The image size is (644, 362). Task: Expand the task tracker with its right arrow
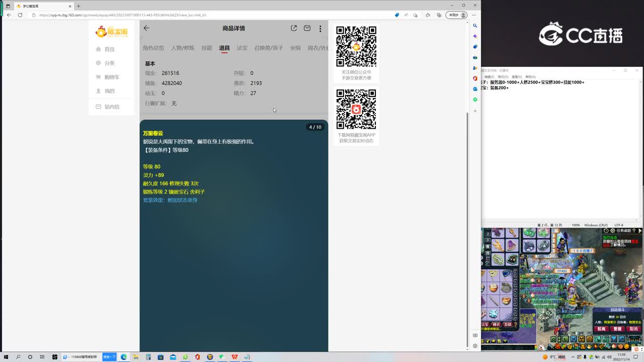[640, 231]
